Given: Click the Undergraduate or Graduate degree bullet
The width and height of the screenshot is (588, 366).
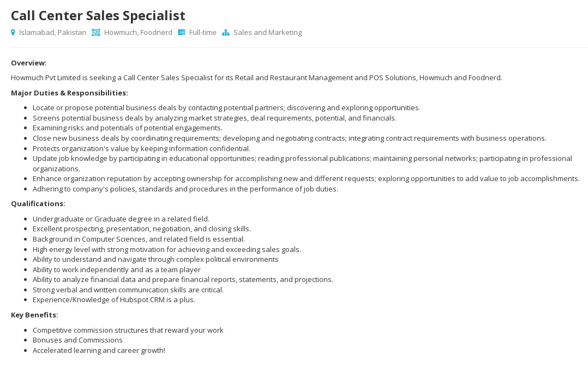Looking at the screenshot, I should [x=121, y=219].
